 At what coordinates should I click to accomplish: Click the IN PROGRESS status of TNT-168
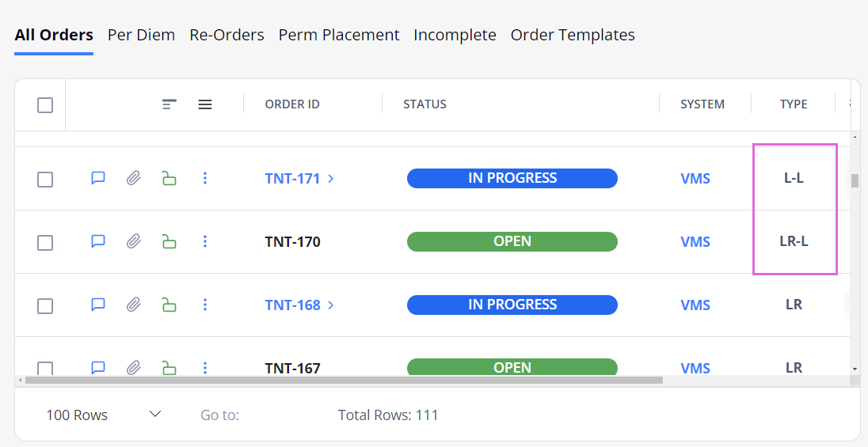coord(512,305)
